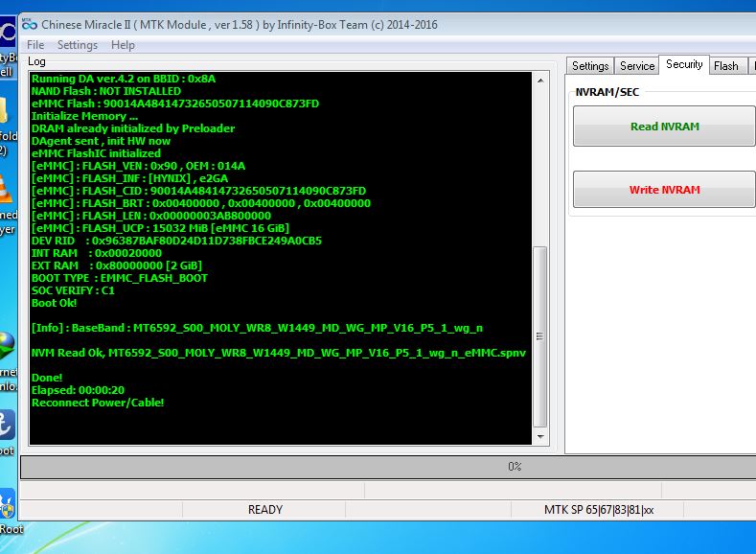Click 'BOOT TYPE : EMMC_FLASH_BOOT' line
756x554 pixels.
point(120,278)
